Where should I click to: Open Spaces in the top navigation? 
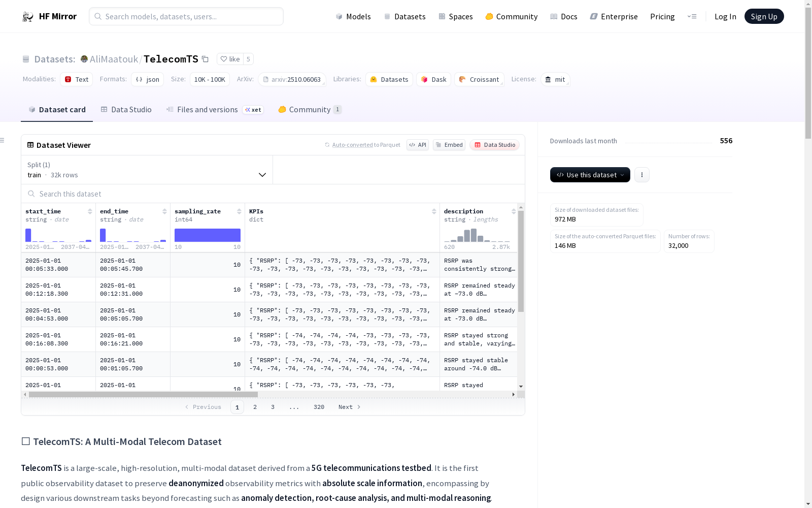point(456,17)
